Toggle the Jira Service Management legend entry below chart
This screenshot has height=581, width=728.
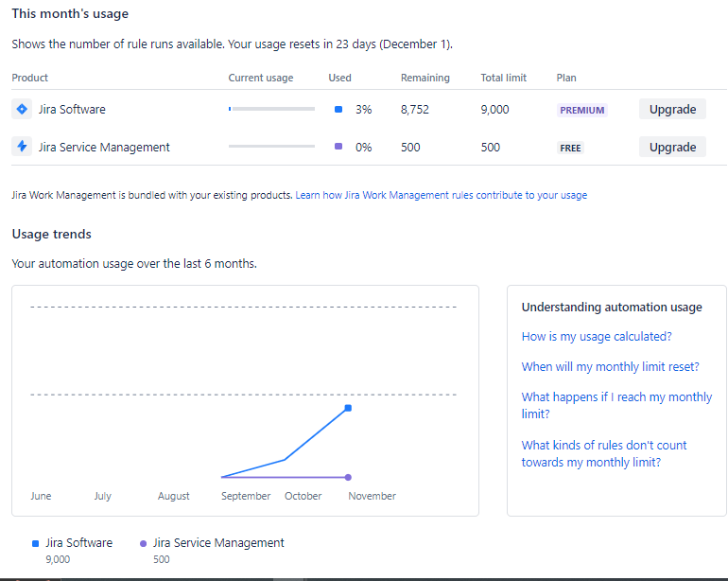coord(212,550)
